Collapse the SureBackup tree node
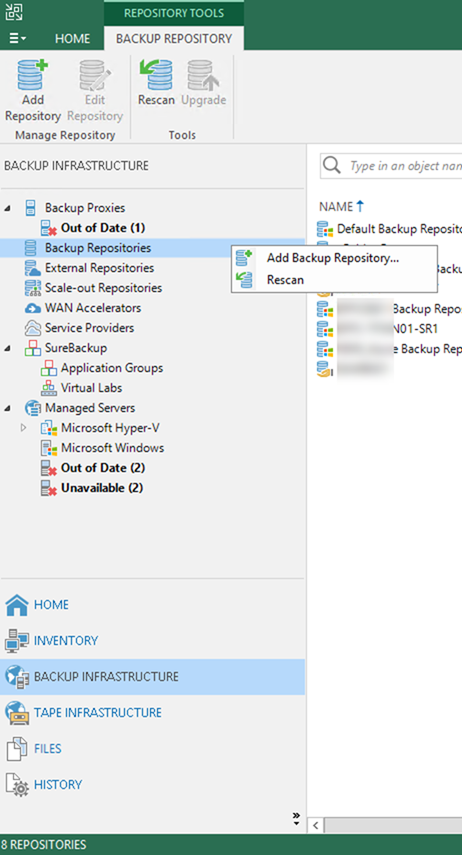Image resolution: width=462 pixels, height=855 pixels. [x=7, y=348]
